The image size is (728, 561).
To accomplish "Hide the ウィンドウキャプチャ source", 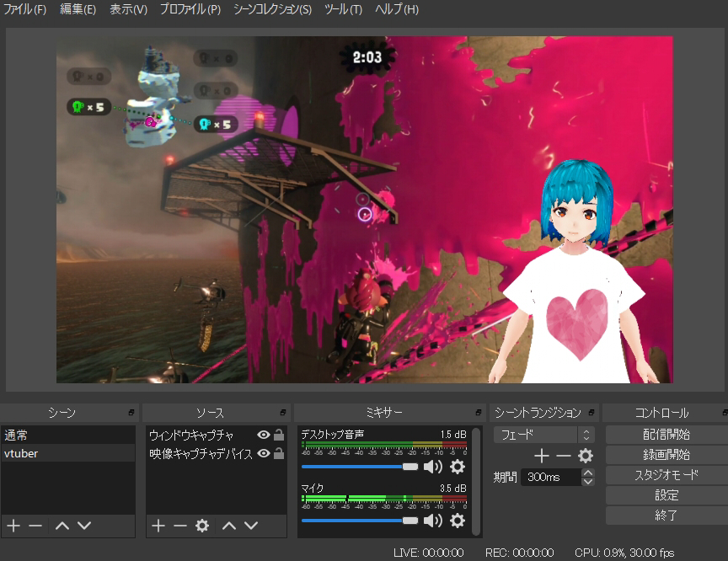I will click(x=263, y=435).
